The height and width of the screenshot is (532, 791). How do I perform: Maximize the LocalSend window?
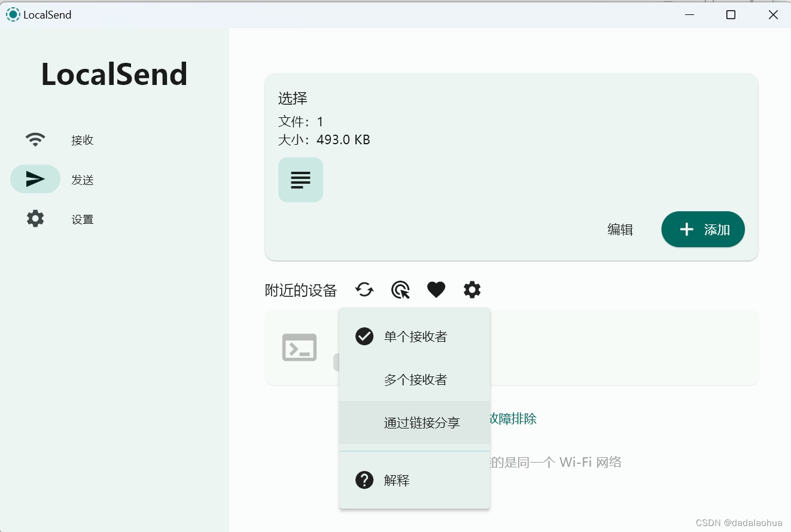(731, 15)
